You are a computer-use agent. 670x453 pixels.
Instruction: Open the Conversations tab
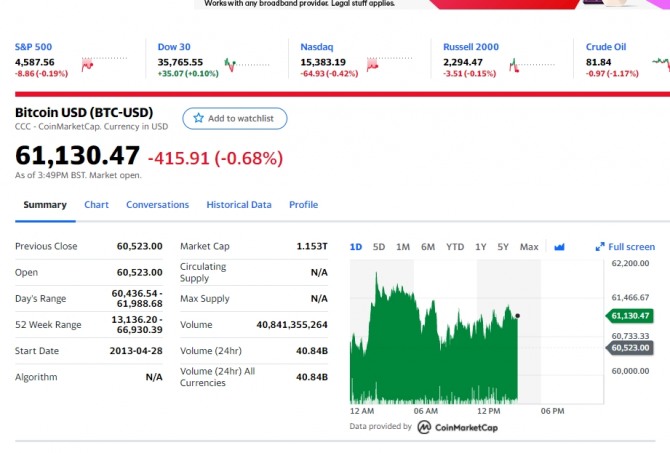click(x=157, y=205)
